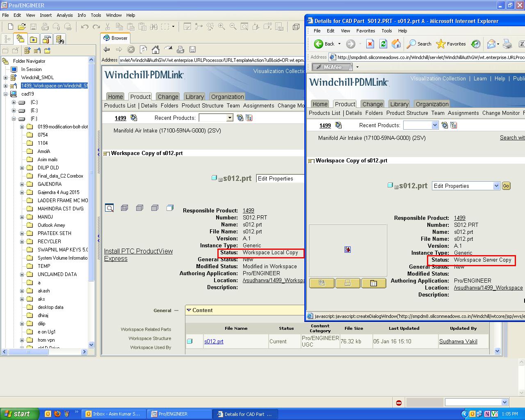Select Library tab in Internet Explorer Windchill page
This screenshot has height=420, width=525.
399,104
